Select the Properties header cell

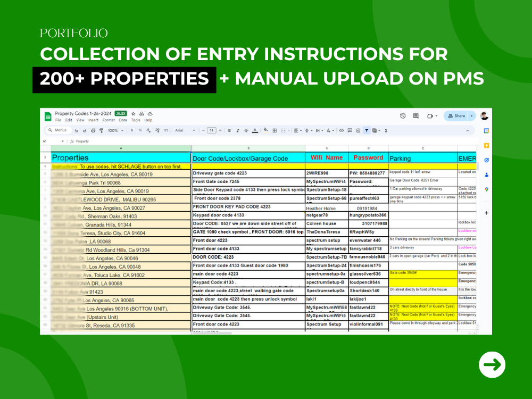tap(121, 158)
